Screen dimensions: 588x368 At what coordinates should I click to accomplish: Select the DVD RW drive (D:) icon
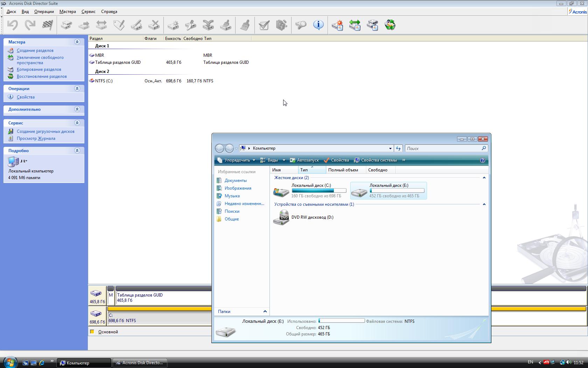281,217
